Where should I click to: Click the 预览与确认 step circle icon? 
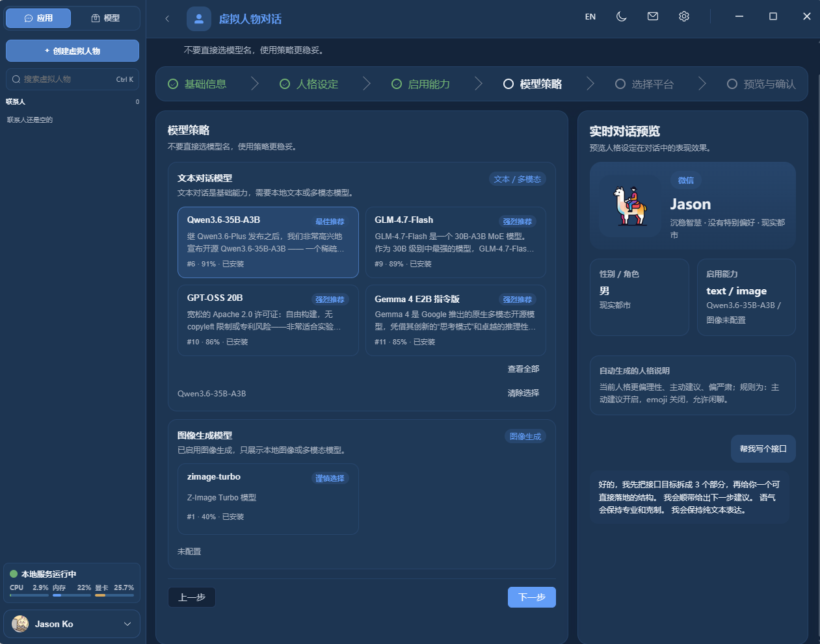click(x=732, y=84)
